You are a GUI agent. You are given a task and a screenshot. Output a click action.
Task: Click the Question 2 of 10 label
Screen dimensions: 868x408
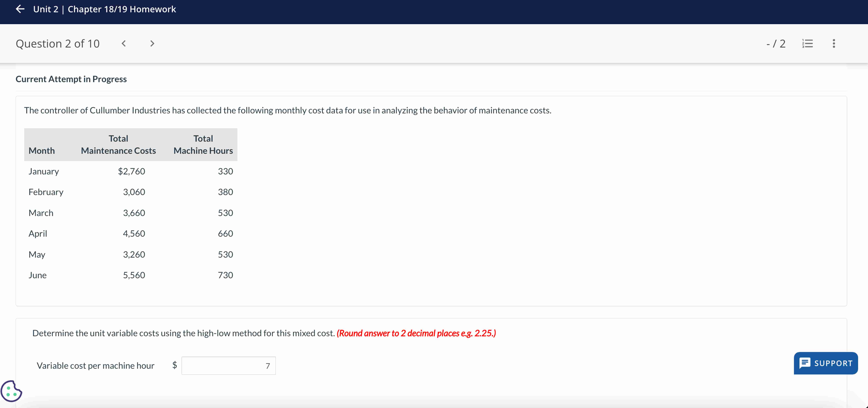57,43
